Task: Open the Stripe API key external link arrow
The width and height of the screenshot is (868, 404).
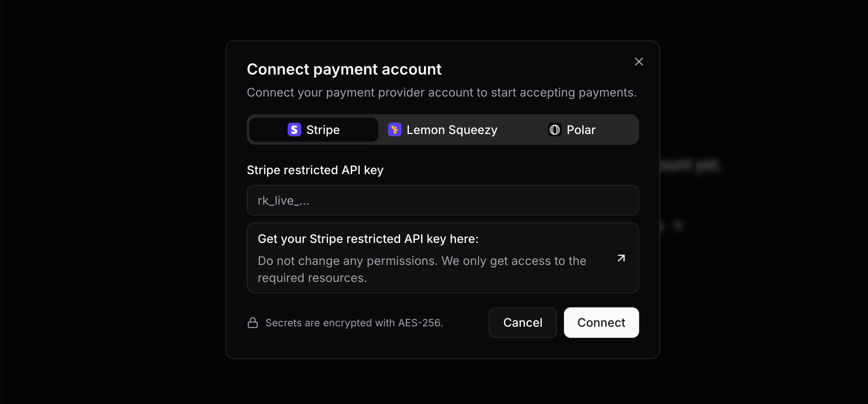Action: coord(621,258)
